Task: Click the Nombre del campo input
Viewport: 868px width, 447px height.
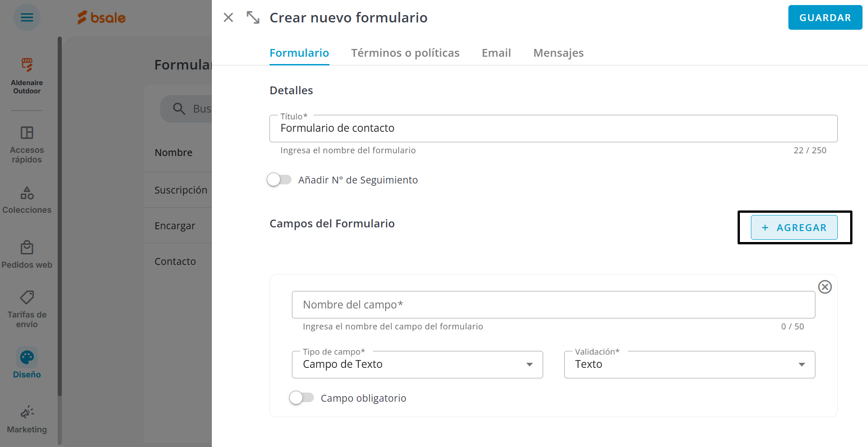Action: click(554, 305)
